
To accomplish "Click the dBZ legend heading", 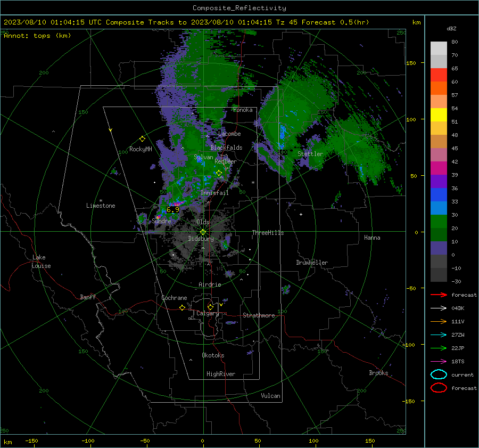I will pos(451,28).
